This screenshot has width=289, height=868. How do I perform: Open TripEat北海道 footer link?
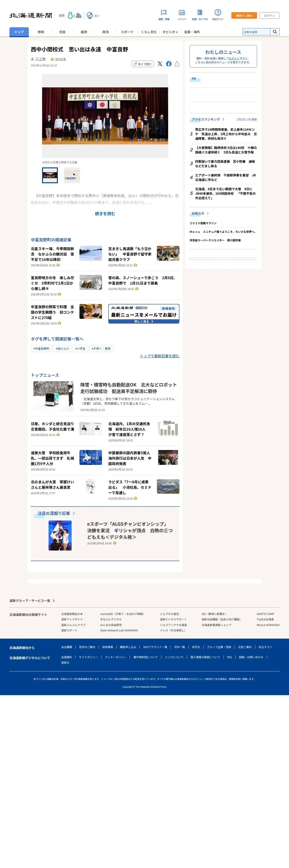click(265, 619)
